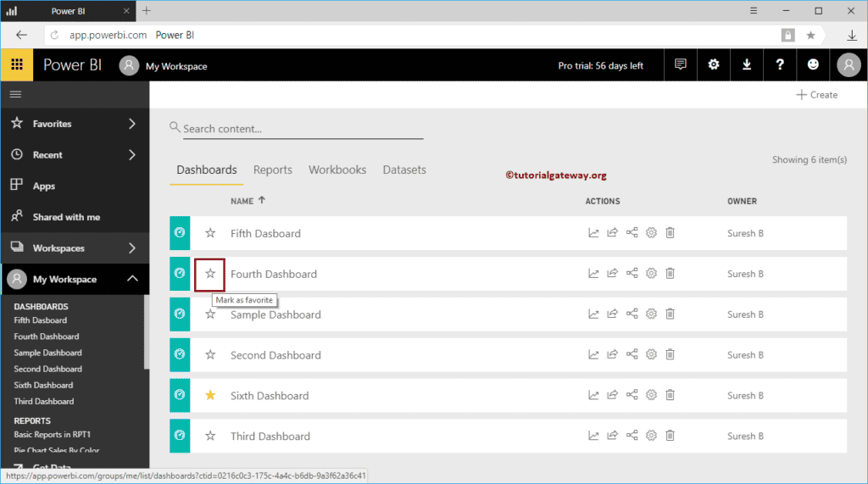Viewport: 868px width, 484px height.
Task: Mark Third Dashboard as favorite
Action: tap(210, 436)
